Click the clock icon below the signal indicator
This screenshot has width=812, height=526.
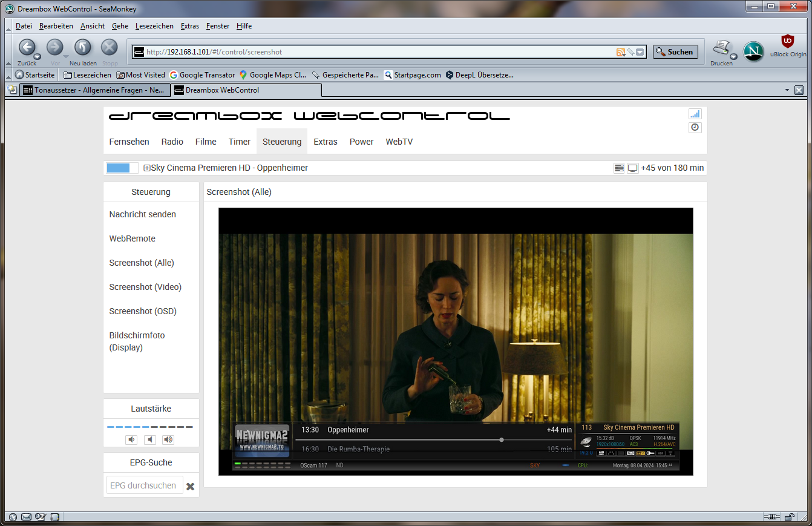pos(695,127)
